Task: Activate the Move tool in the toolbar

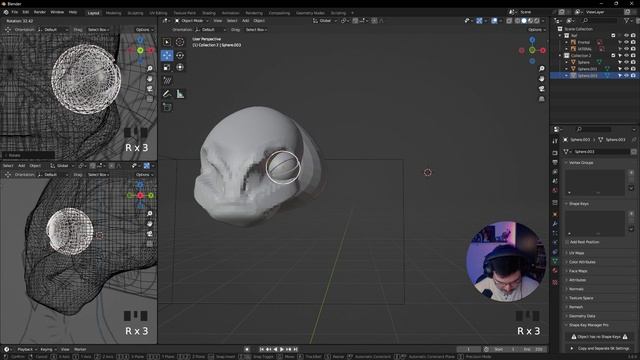Action: click(167, 55)
